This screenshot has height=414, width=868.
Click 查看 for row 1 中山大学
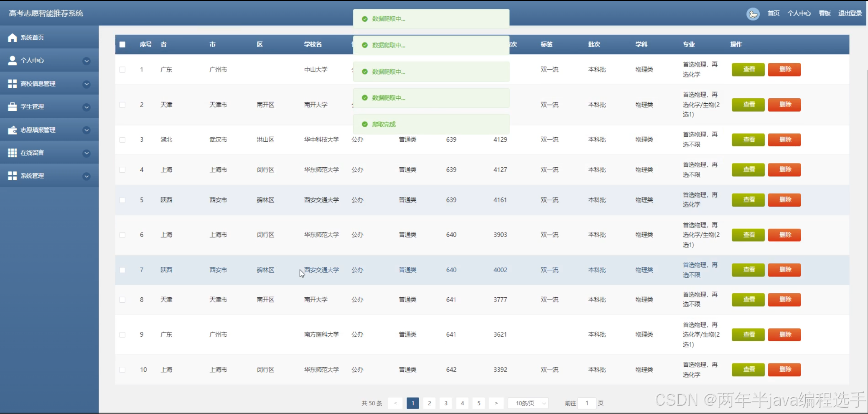point(748,69)
